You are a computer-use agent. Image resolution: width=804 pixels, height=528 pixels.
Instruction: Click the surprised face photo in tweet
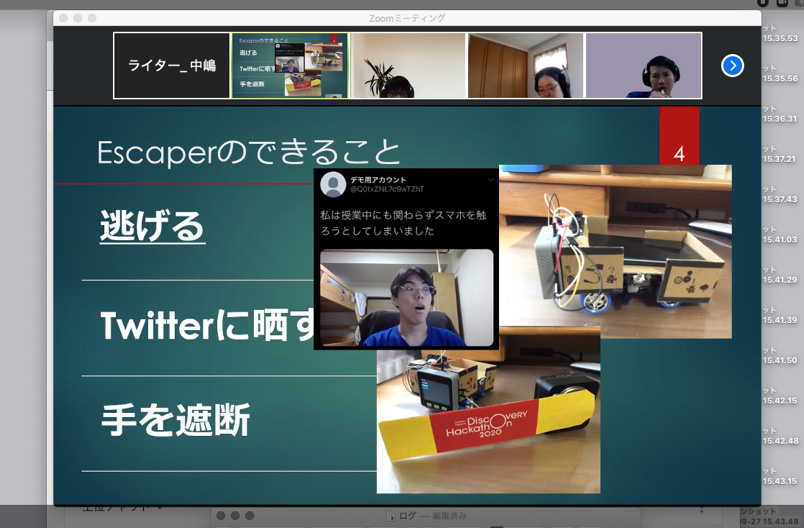[406, 298]
